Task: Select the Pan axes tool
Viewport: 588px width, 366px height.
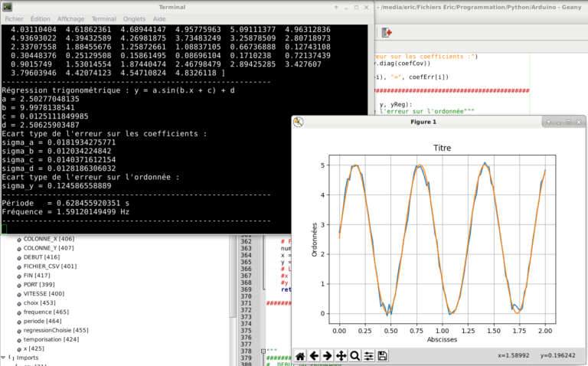Action: pos(341,355)
